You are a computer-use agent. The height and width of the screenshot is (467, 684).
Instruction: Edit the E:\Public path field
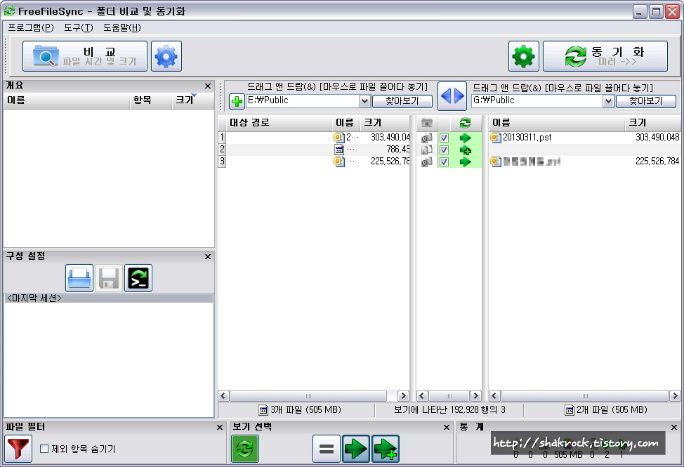coord(303,101)
